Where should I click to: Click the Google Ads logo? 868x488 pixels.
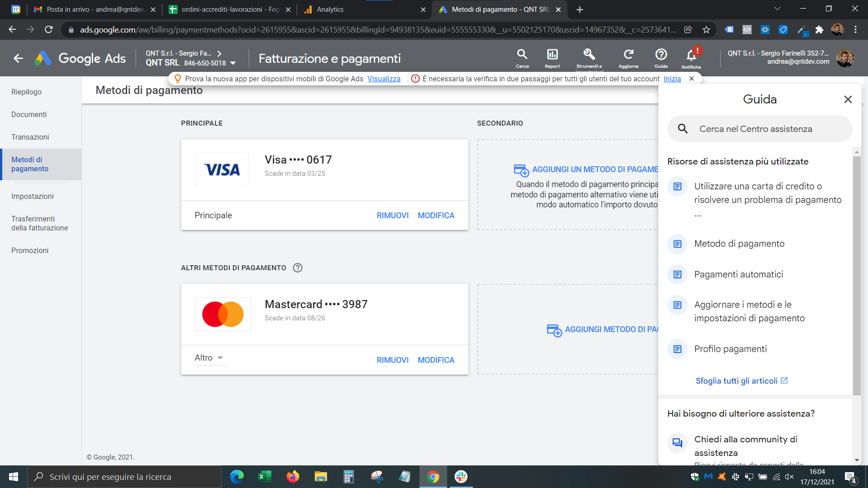(80, 58)
